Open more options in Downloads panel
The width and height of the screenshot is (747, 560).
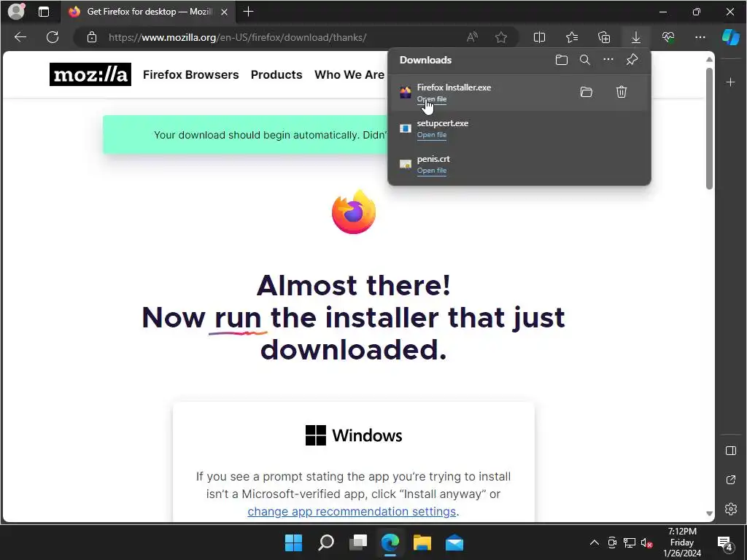point(608,60)
